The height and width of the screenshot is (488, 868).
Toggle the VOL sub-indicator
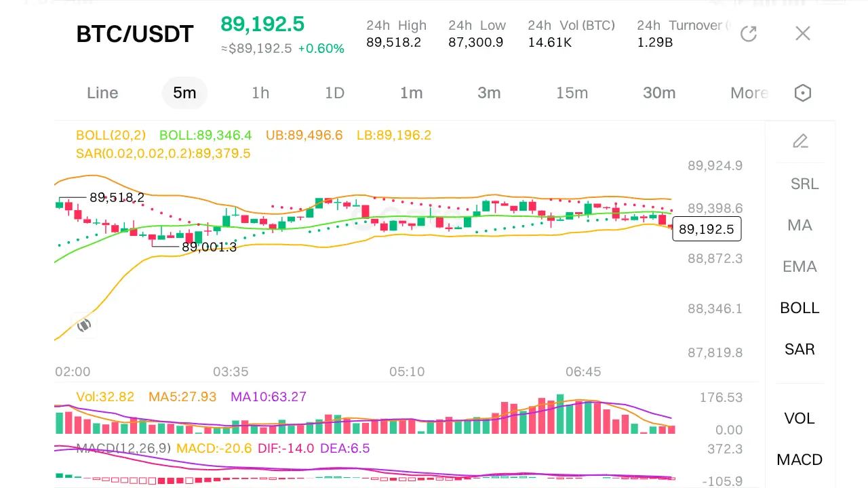tap(800, 418)
